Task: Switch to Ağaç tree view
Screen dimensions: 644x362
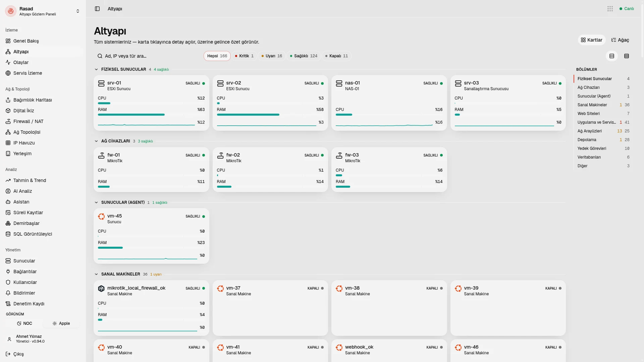Action: [620, 40]
